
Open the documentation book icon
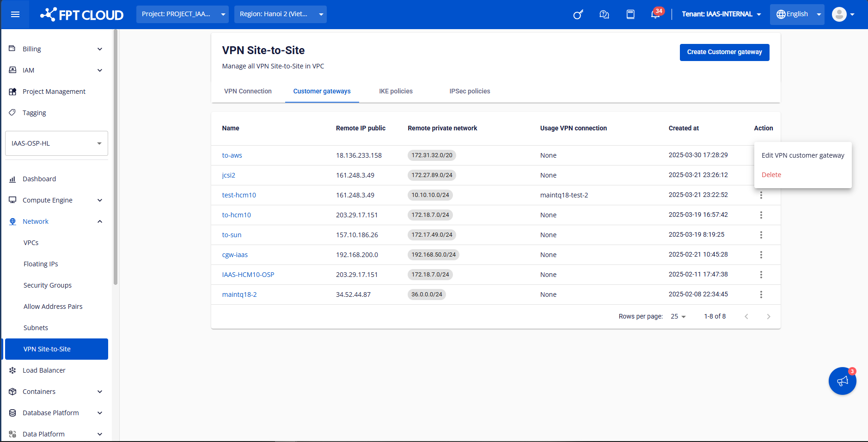click(x=630, y=14)
